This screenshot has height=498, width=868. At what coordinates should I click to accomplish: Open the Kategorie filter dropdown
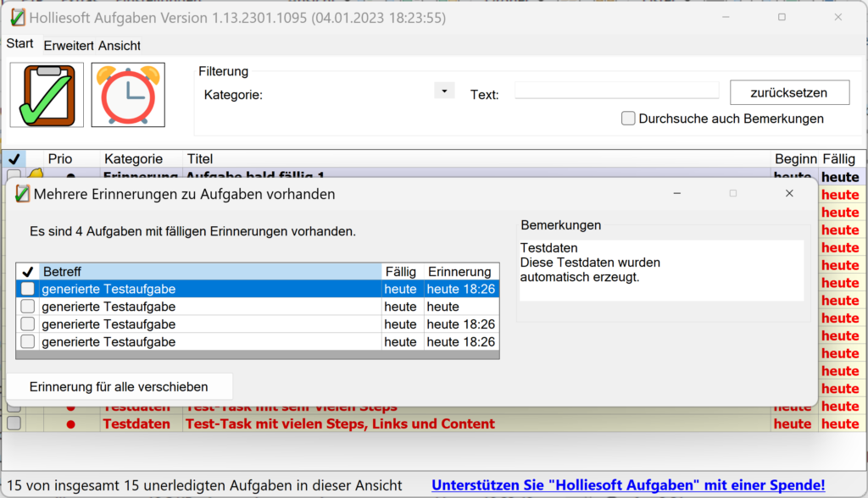pyautogui.click(x=444, y=91)
